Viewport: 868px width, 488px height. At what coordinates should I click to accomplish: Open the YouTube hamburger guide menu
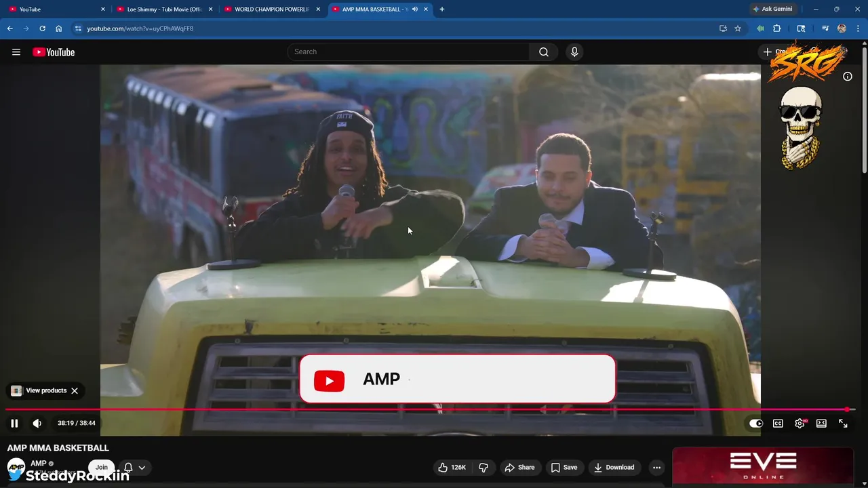click(x=16, y=52)
